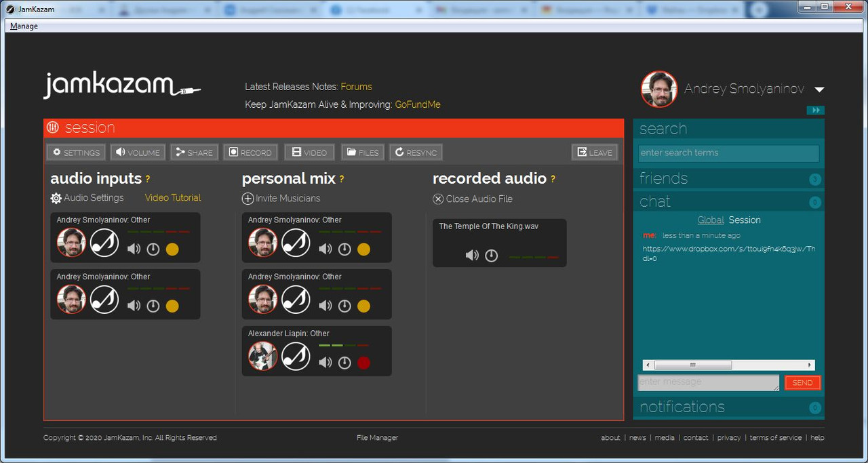Mute The Temple Of The King.wav playback
The image size is (868, 463).
[x=472, y=256]
